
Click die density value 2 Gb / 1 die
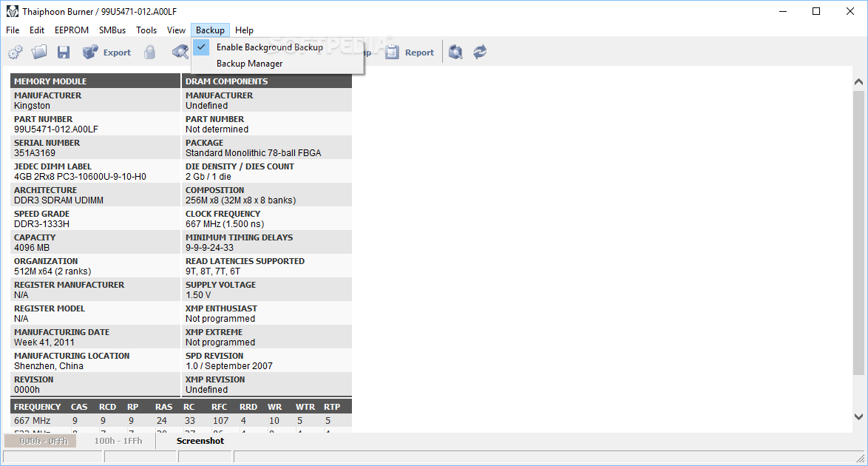pyautogui.click(x=208, y=177)
